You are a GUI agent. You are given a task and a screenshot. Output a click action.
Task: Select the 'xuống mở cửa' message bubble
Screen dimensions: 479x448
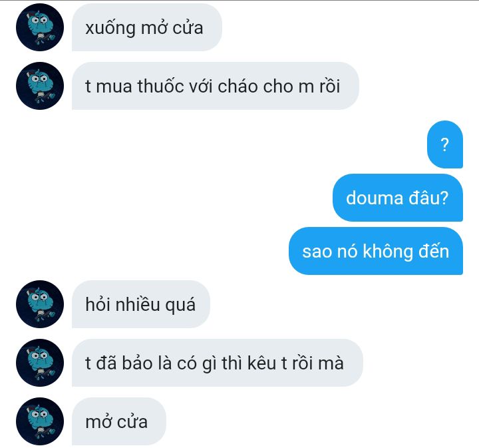[146, 27]
